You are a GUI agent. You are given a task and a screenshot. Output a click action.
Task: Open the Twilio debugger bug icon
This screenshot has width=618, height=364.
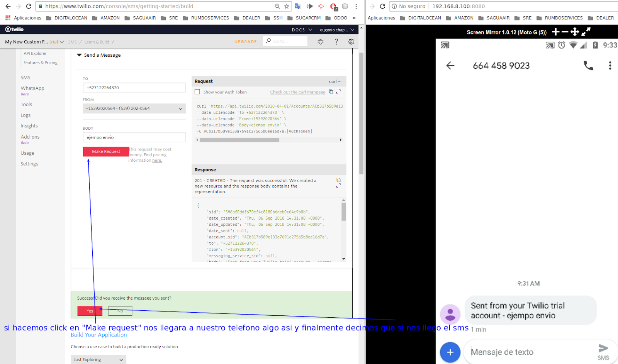pos(321,42)
